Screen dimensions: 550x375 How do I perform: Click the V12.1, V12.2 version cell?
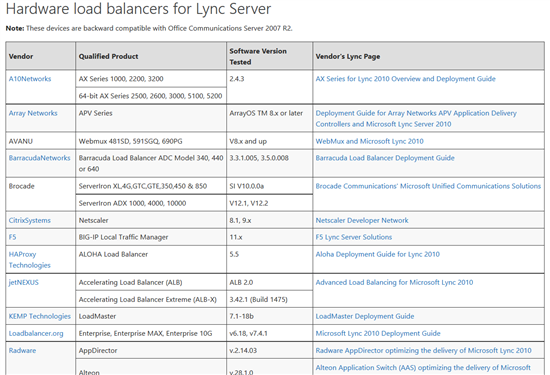269,203
